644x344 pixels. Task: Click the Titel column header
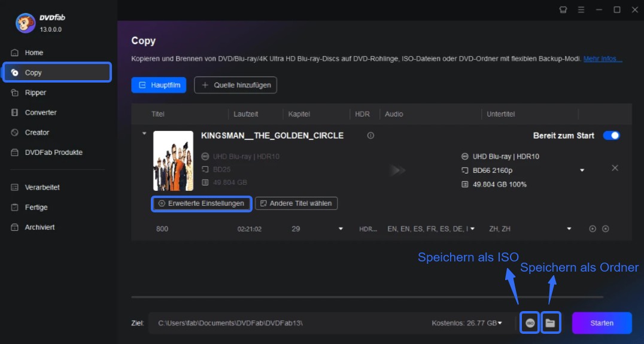[158, 114]
